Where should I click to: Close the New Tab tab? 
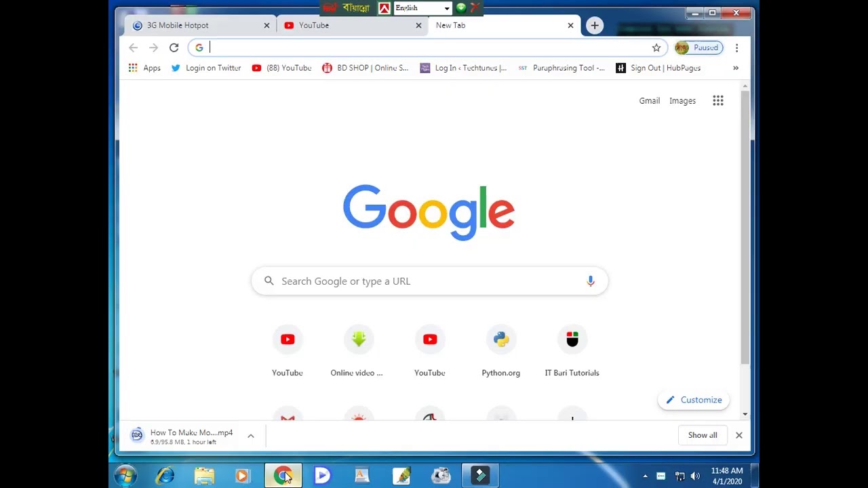(x=570, y=26)
